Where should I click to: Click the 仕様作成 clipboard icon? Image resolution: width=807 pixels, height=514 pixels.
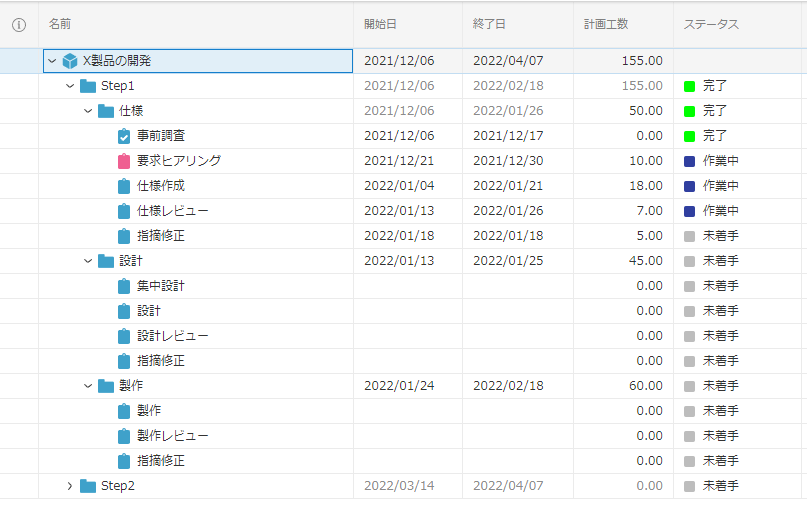(x=124, y=186)
